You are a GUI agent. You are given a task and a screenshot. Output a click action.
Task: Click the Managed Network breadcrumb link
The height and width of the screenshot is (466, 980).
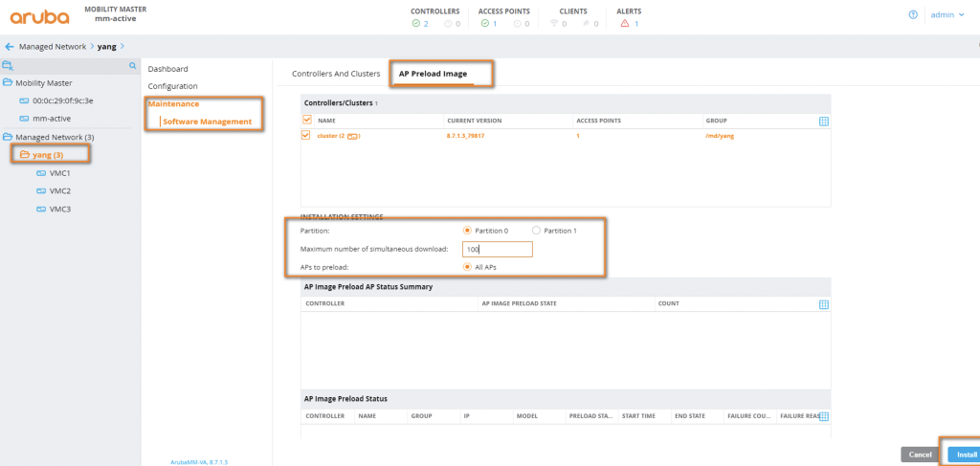[x=53, y=47]
